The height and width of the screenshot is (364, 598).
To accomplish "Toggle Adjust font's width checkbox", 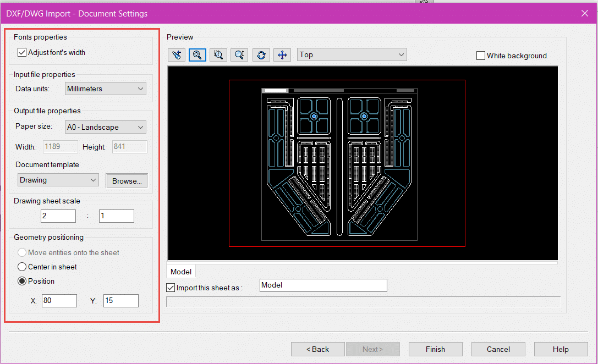I will [22, 53].
